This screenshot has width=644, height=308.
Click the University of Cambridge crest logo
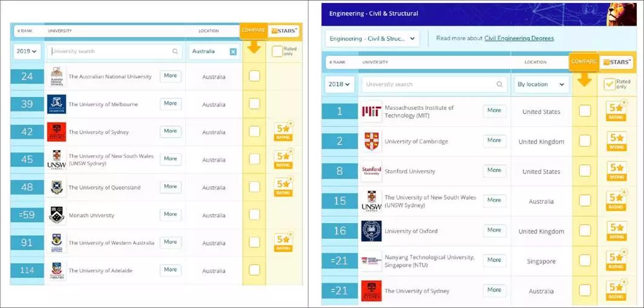coord(372,141)
